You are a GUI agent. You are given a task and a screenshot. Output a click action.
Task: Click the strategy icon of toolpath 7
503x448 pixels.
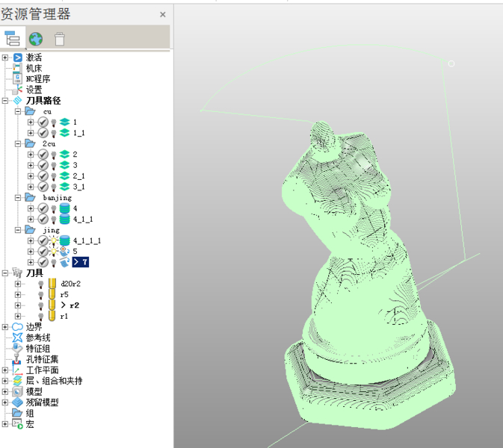click(64, 262)
